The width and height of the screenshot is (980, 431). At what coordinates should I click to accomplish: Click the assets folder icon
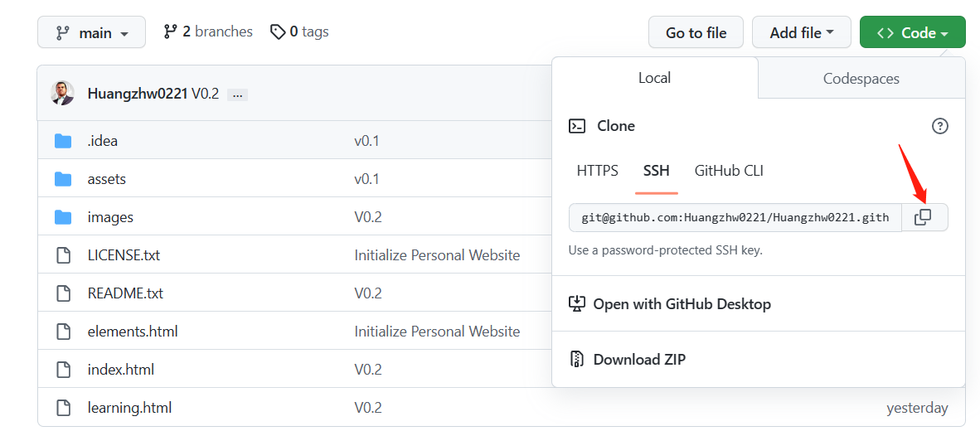tap(63, 179)
